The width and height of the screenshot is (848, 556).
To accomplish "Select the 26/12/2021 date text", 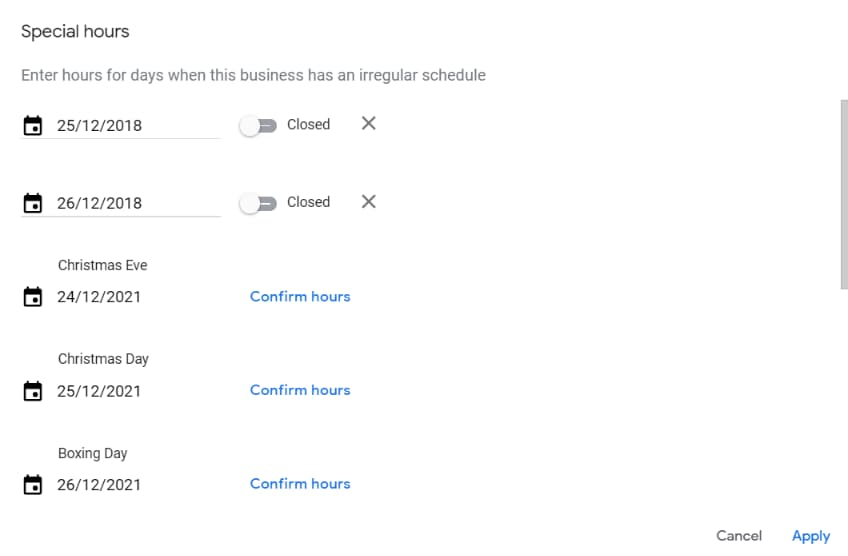I will (99, 485).
